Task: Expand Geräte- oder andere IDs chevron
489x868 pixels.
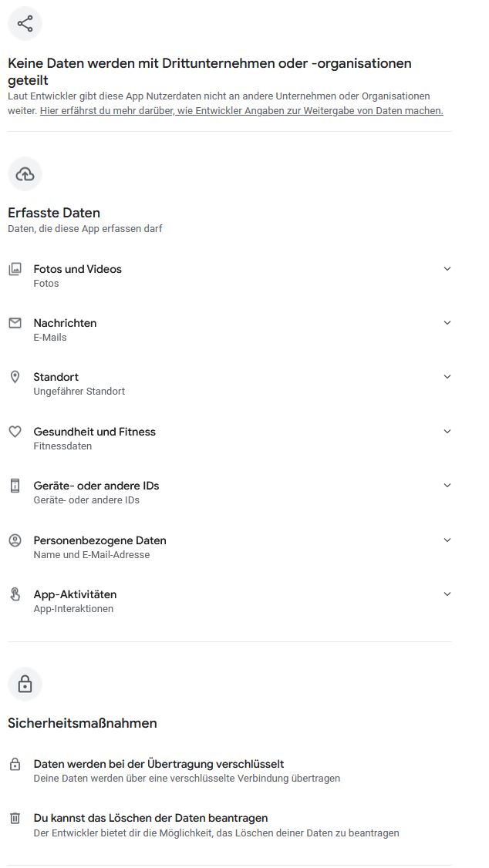Action: [x=447, y=486]
